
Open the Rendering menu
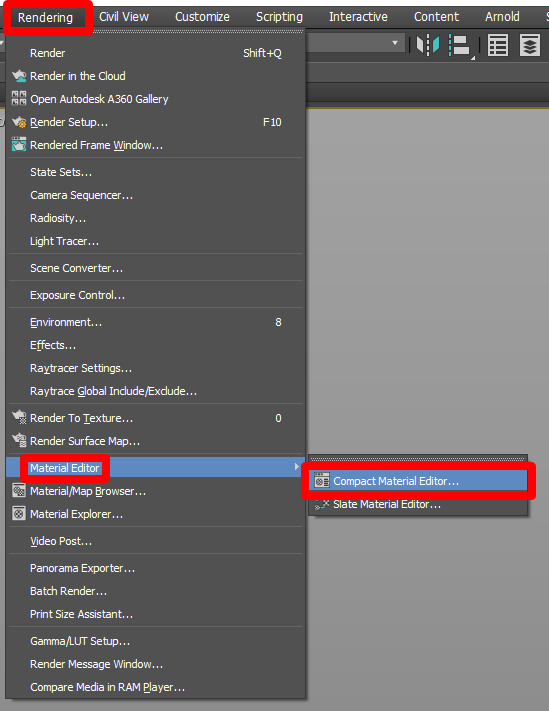click(x=45, y=18)
